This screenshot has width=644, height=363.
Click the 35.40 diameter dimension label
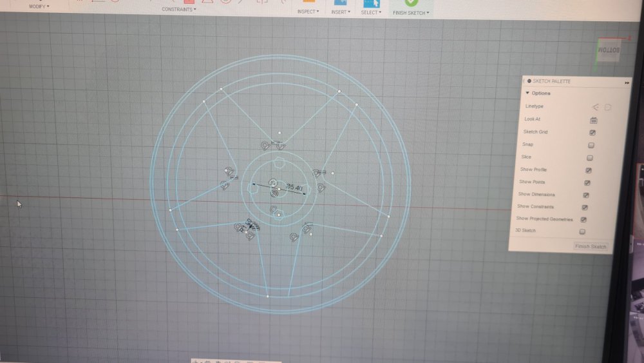(295, 188)
